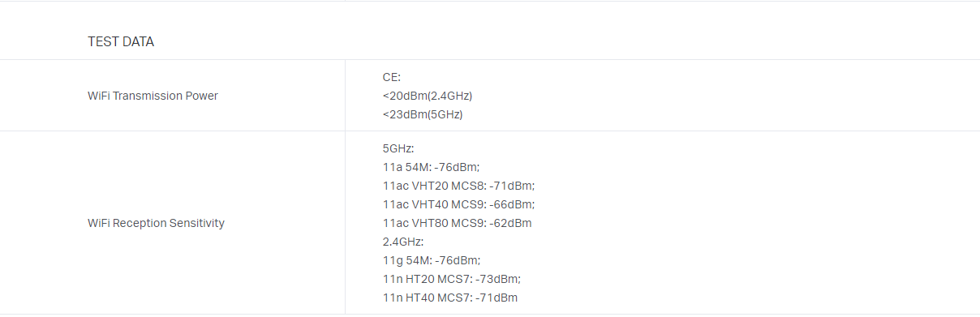Click the word Sensitivity in reception label
Screen dimensions: 980x317
pyautogui.click(x=197, y=223)
